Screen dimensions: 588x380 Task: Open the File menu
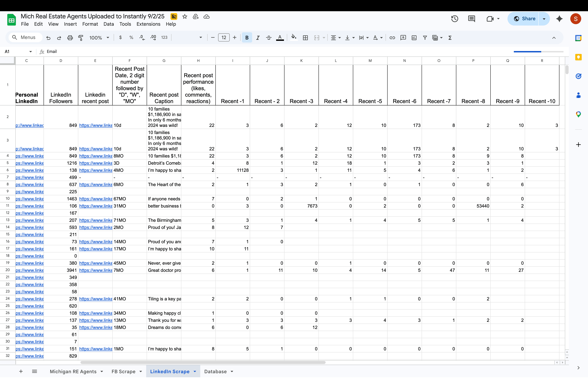tap(25, 24)
